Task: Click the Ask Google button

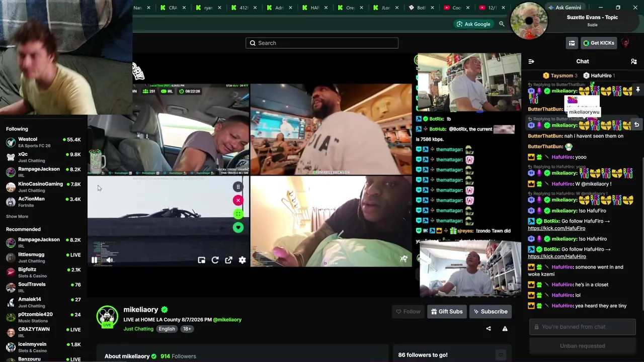Action: tap(473, 24)
